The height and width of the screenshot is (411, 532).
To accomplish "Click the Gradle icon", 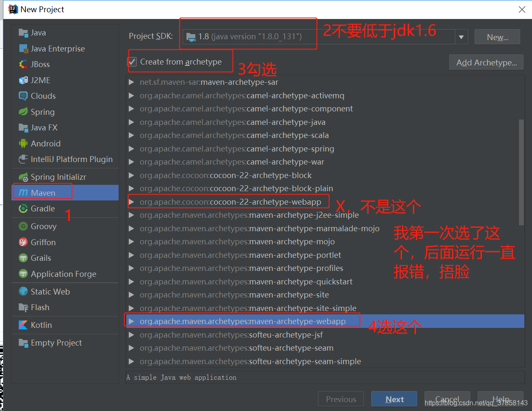I will coord(23,208).
